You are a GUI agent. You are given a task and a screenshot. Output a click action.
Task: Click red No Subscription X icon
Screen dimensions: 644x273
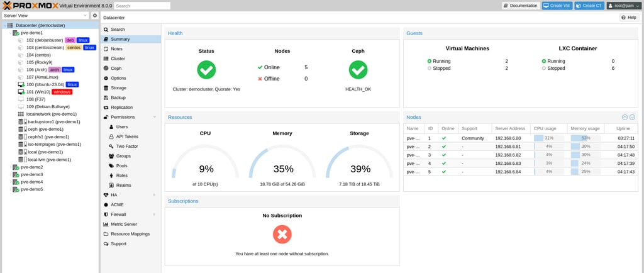(282, 235)
